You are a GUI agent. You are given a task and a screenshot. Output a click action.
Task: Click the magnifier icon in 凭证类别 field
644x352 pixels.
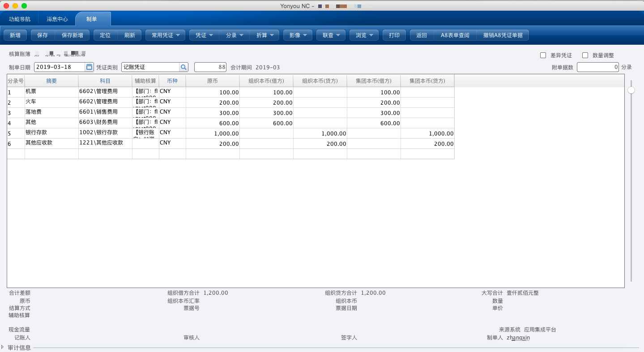coord(183,67)
